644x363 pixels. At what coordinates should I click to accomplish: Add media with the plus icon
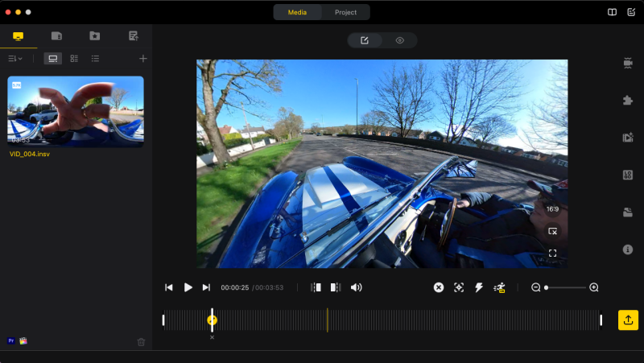pos(143,59)
